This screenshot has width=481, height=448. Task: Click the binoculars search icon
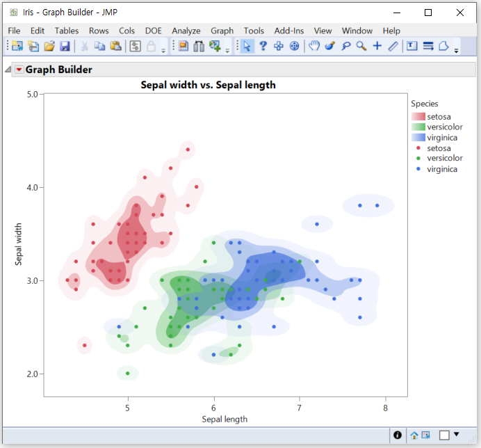coord(199,46)
